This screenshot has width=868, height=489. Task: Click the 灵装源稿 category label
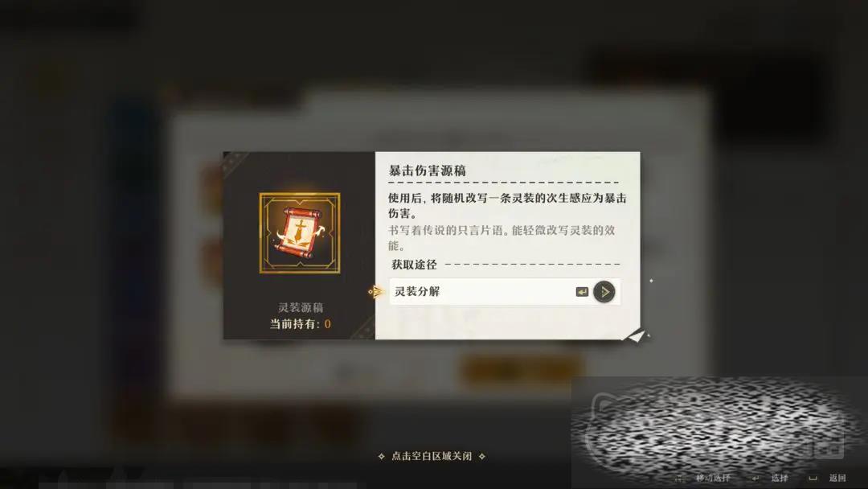click(301, 307)
